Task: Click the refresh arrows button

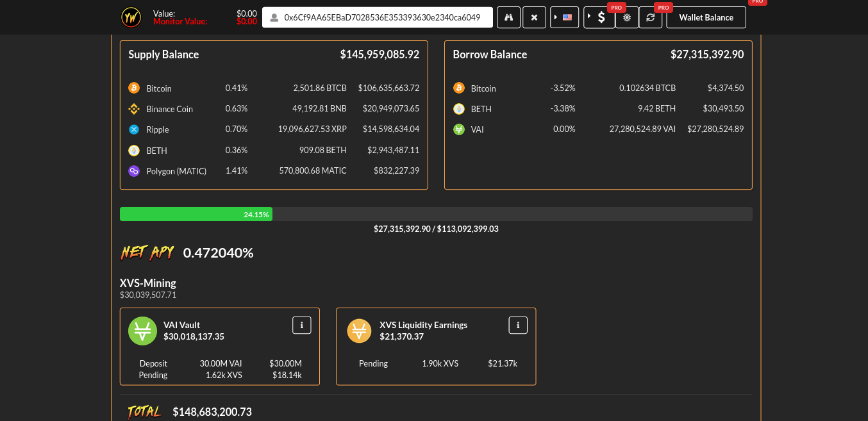Action: [x=651, y=17]
